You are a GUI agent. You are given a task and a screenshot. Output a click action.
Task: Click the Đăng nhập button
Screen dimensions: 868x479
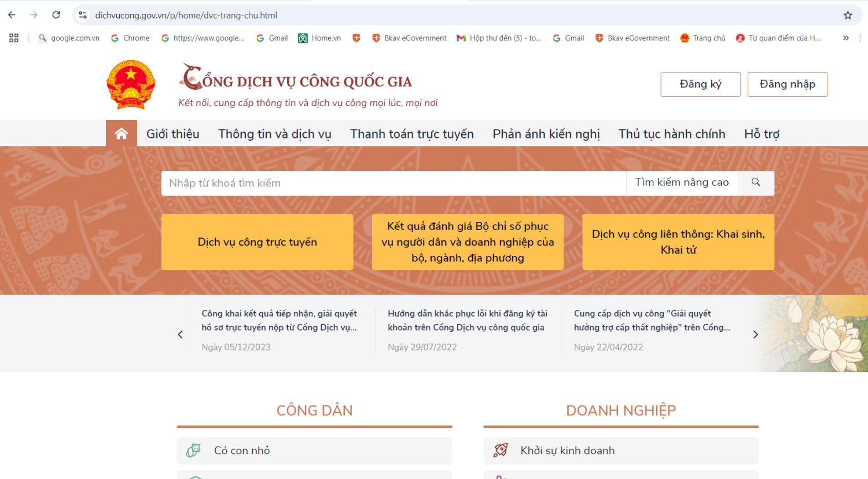[x=788, y=84]
